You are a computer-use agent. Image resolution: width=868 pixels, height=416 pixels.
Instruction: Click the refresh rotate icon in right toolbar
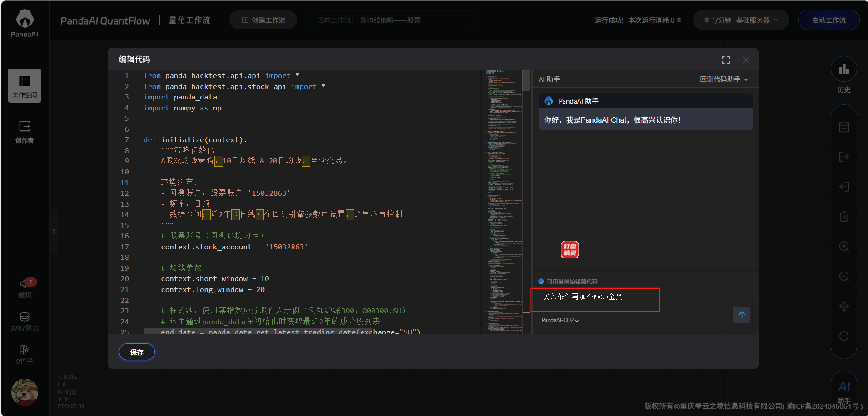coord(844,336)
